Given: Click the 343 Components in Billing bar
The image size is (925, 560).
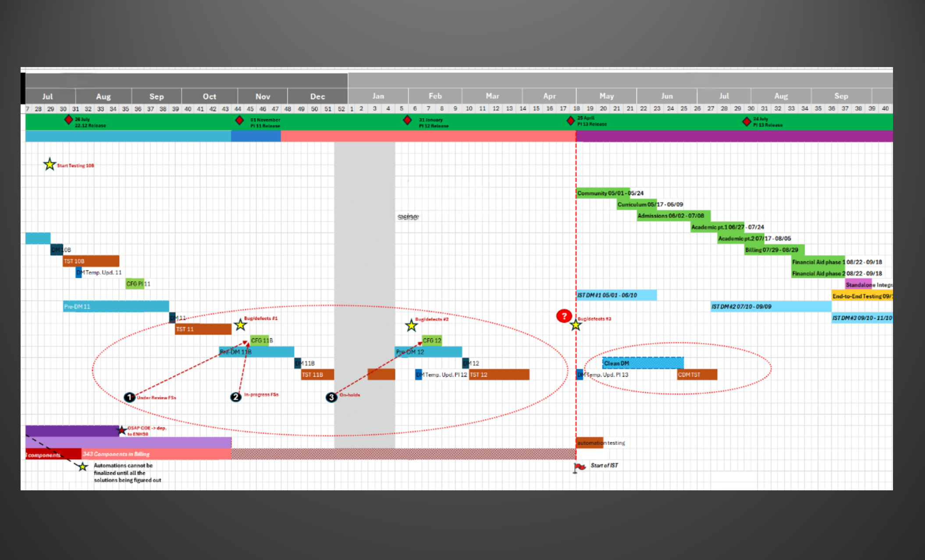Looking at the screenshot, I should [x=157, y=454].
